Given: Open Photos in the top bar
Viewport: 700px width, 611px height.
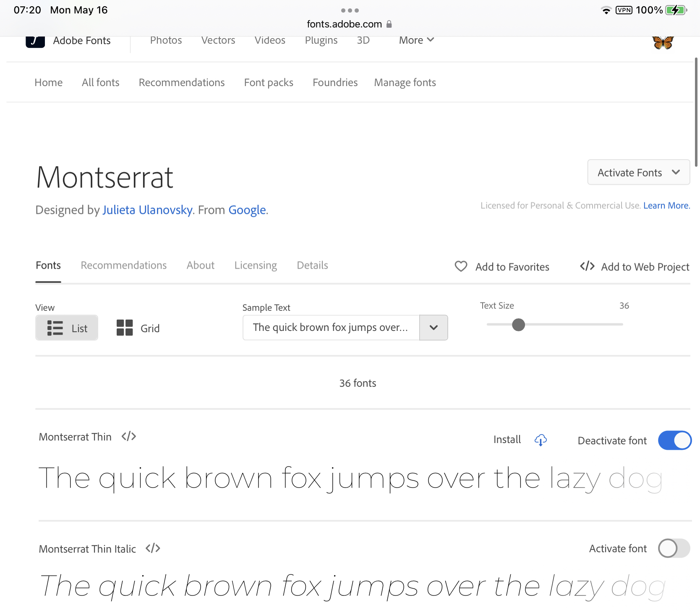Looking at the screenshot, I should (x=166, y=40).
